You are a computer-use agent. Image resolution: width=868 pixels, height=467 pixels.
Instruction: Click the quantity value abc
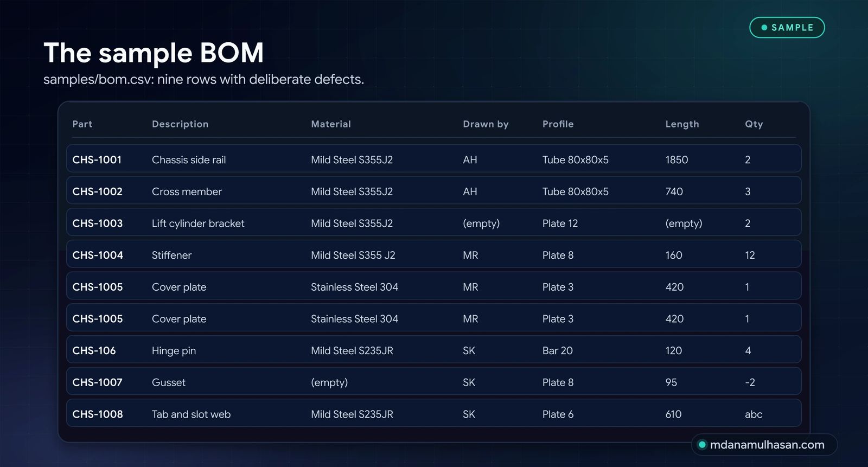pos(754,414)
